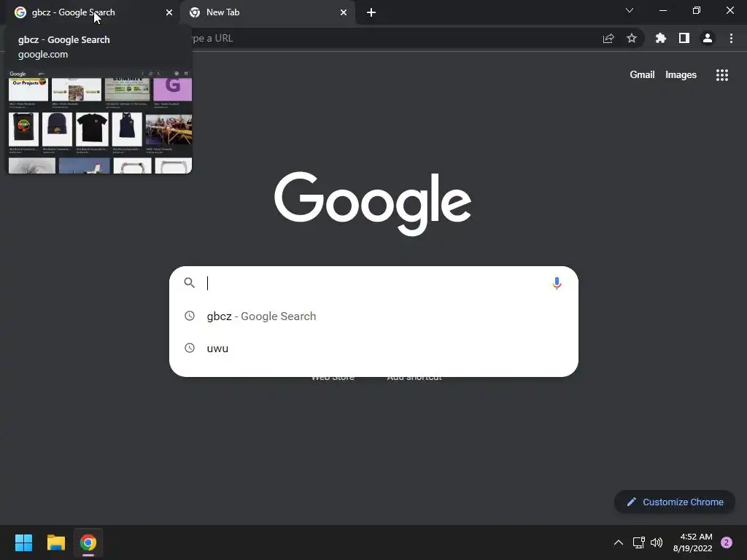Bookmark this page with star icon
The width and height of the screenshot is (747, 560).
point(632,38)
